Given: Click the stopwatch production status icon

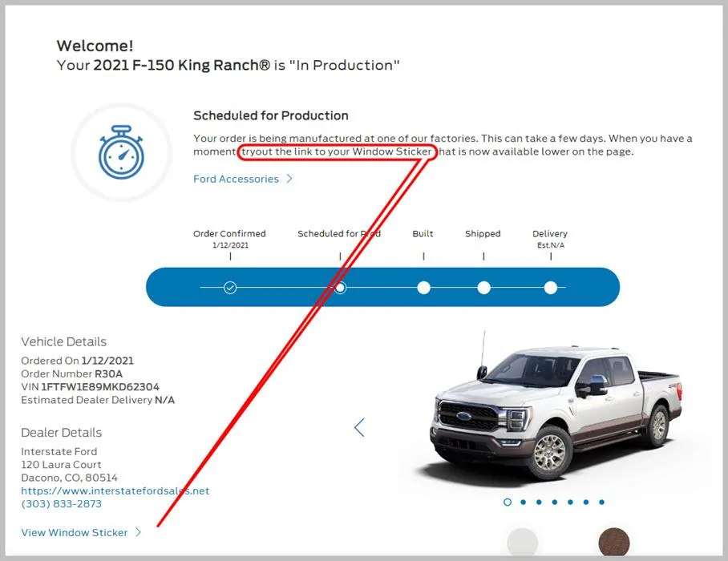Looking at the screenshot, I should (x=120, y=151).
